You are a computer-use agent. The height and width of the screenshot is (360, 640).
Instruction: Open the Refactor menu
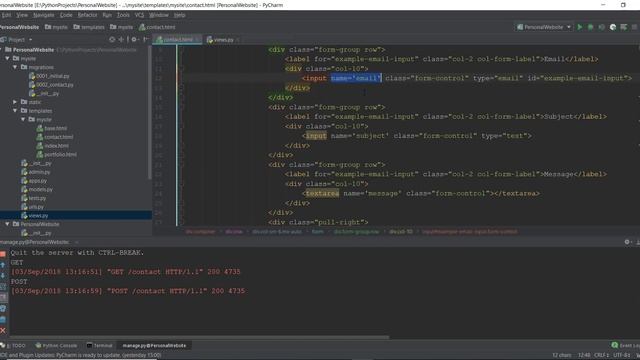tap(88, 15)
